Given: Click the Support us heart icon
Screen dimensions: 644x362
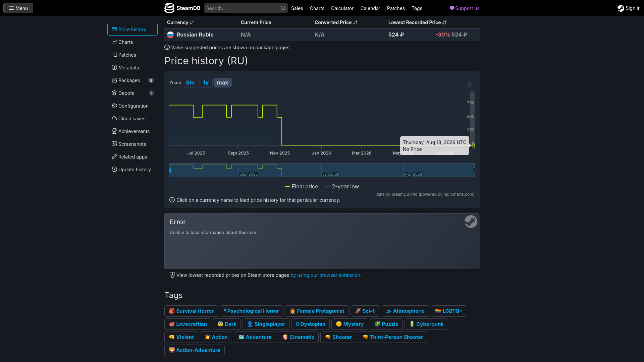Looking at the screenshot, I should 452,8.
